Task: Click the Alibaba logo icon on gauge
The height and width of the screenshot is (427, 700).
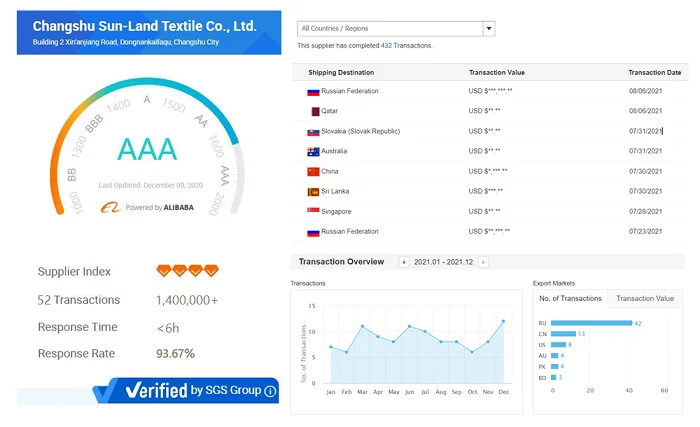Action: pos(110,207)
